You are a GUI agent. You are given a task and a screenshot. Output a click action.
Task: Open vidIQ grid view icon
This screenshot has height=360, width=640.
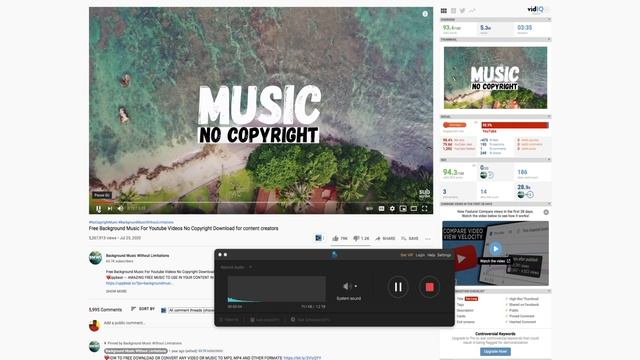444,11
